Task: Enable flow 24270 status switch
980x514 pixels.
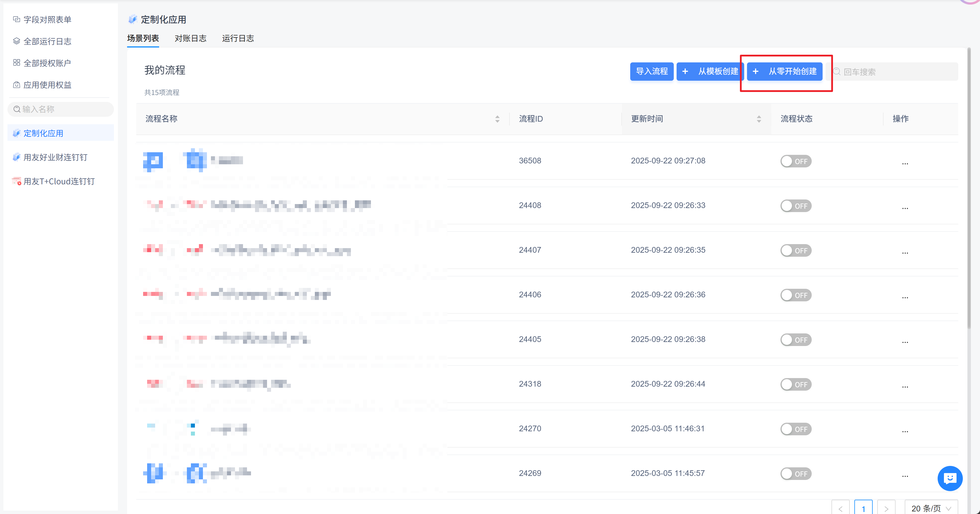Action: coord(795,429)
